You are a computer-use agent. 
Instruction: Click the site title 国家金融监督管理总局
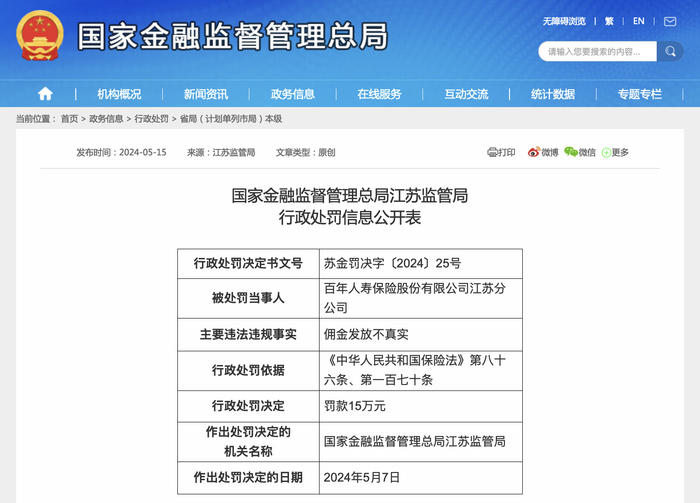(x=233, y=36)
